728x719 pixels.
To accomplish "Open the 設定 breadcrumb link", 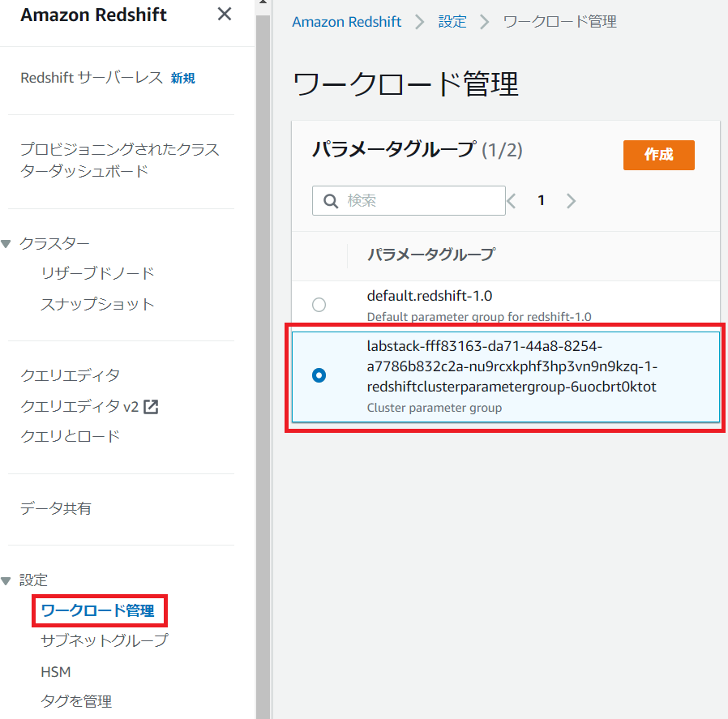I will point(452,22).
